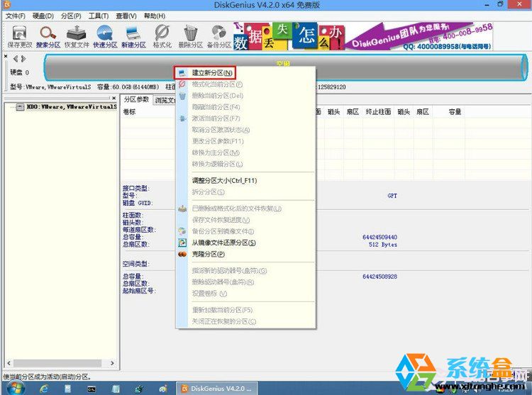This screenshot has height=395, width=532.
Task: Click the GPT value text
Action: click(392, 196)
